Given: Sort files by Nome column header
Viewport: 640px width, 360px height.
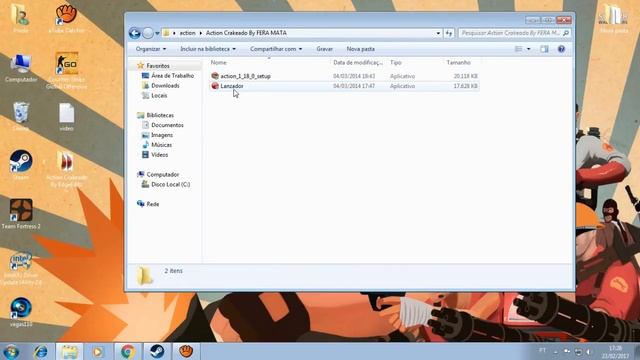Looking at the screenshot, I should 218,62.
